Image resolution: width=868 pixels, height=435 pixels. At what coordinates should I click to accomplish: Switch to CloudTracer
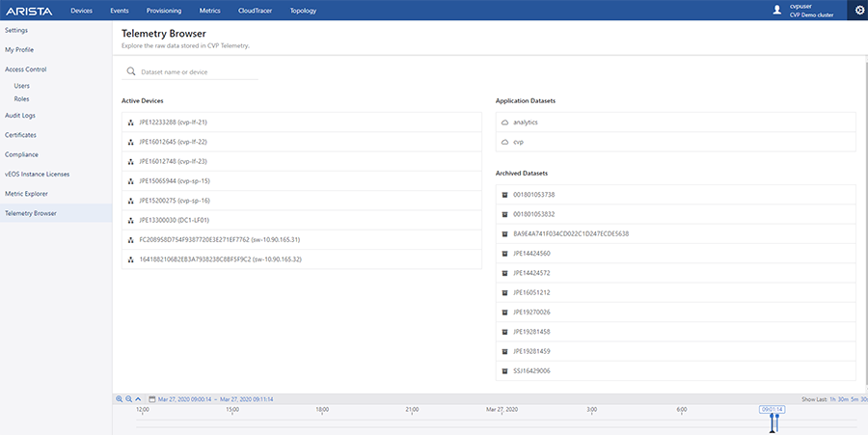256,11
